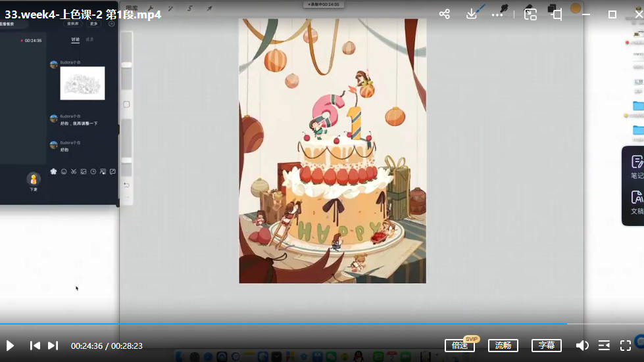Image resolution: width=644 pixels, height=362 pixels.
Task: Open the playlist panel icon
Action: pyautogui.click(x=604, y=346)
